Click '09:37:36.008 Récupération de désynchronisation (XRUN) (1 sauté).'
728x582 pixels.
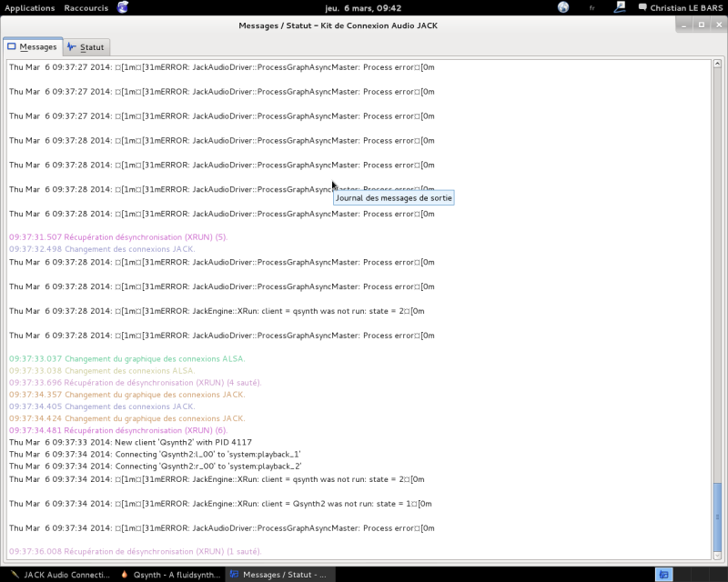136,552
